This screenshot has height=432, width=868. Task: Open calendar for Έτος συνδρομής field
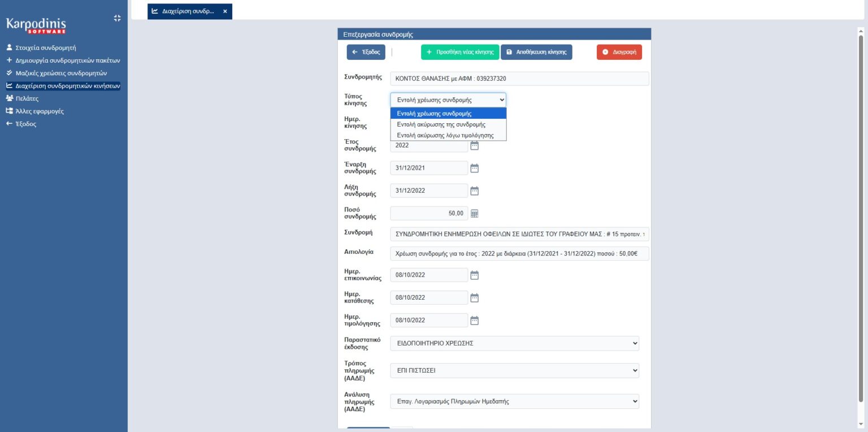point(474,145)
